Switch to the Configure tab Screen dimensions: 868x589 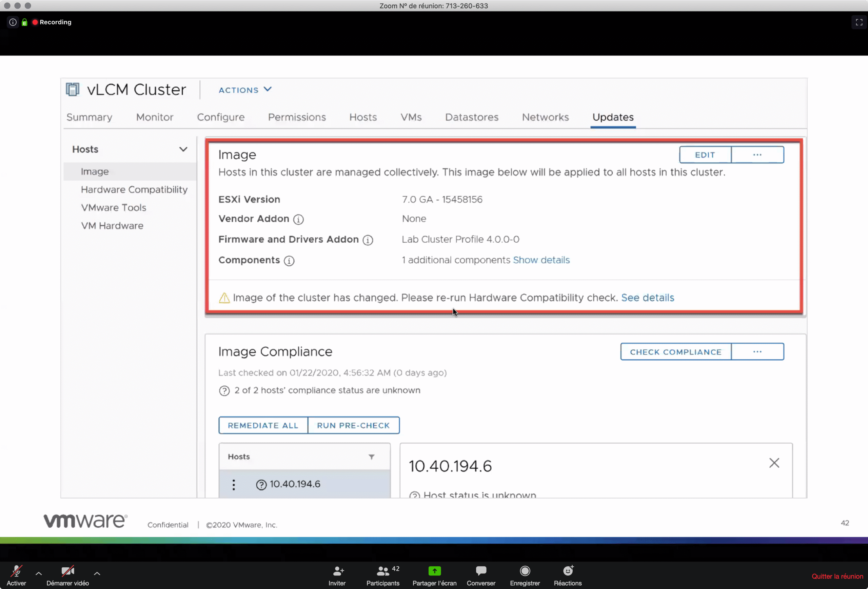click(220, 117)
